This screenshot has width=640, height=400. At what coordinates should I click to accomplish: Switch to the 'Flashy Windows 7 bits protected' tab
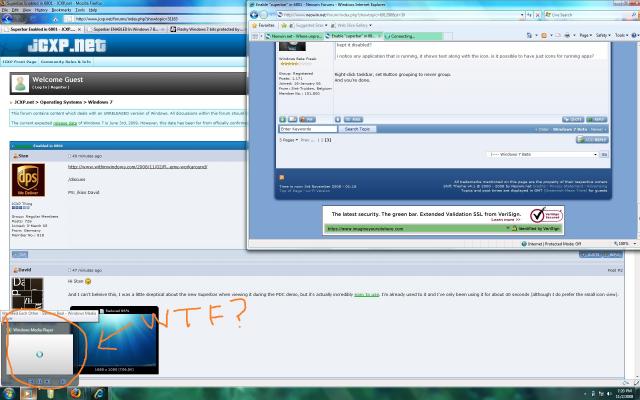(x=207, y=29)
